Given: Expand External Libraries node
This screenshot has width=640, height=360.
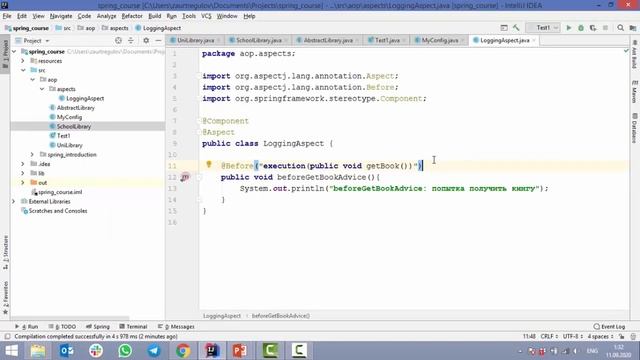Looking at the screenshot, I should pyautogui.click(x=13, y=201).
